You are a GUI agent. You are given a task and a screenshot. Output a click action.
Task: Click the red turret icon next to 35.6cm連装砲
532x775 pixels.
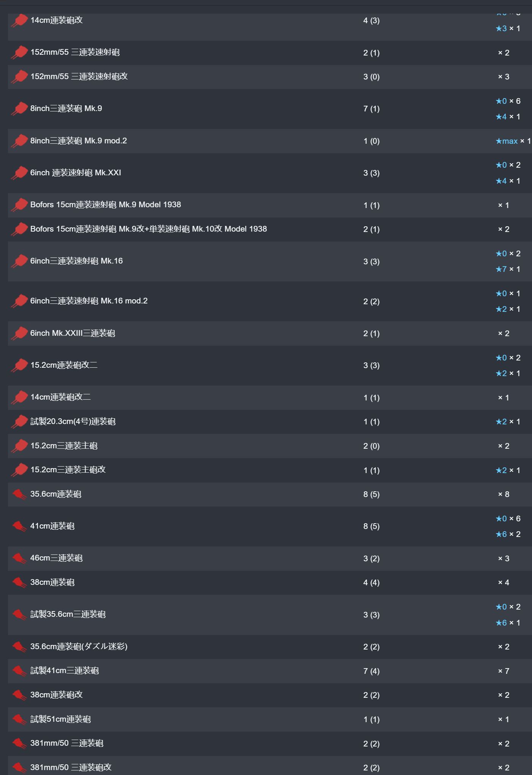point(19,494)
